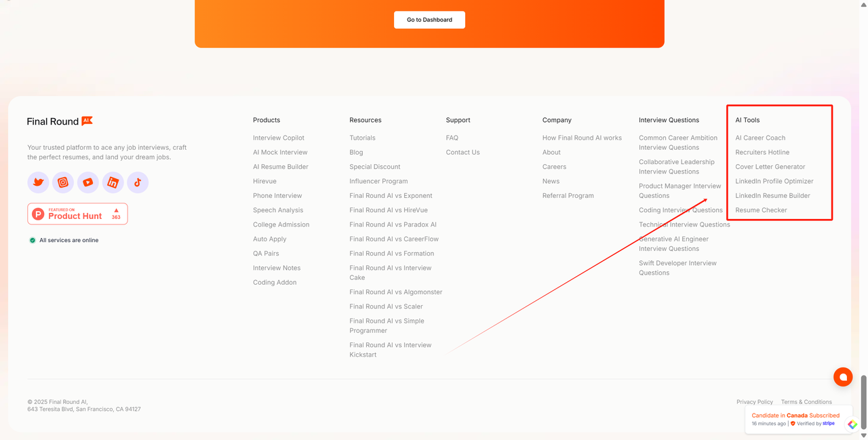Viewport: 868px width, 440px height.
Task: Select the Cover Letter Generator tool
Action: pos(770,167)
